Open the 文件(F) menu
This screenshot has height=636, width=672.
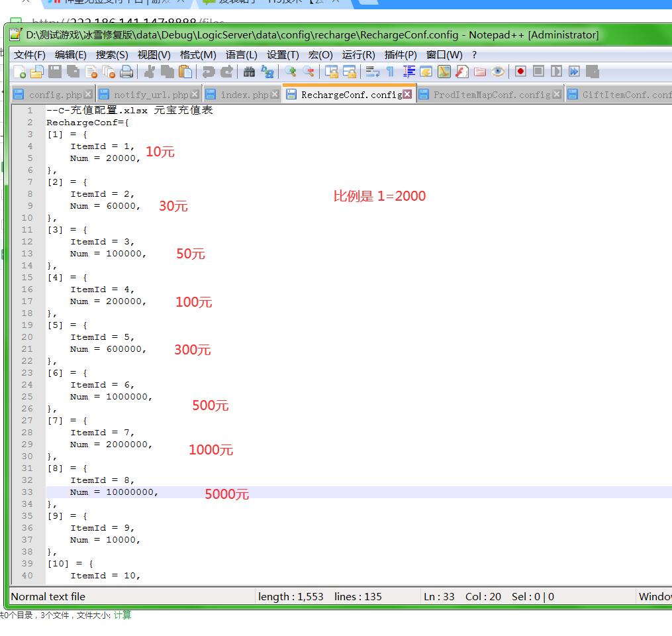[x=30, y=55]
